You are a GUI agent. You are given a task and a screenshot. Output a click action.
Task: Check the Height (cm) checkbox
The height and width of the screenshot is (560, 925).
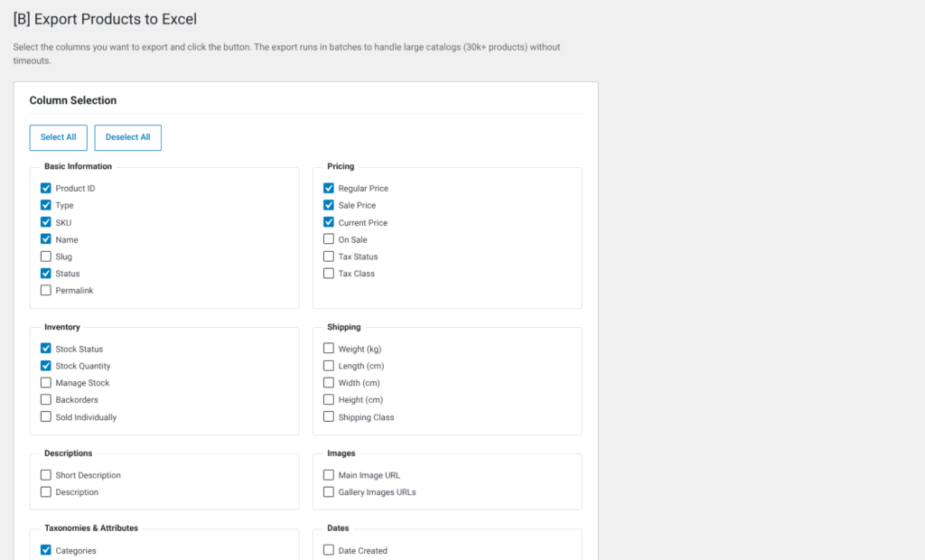point(329,399)
